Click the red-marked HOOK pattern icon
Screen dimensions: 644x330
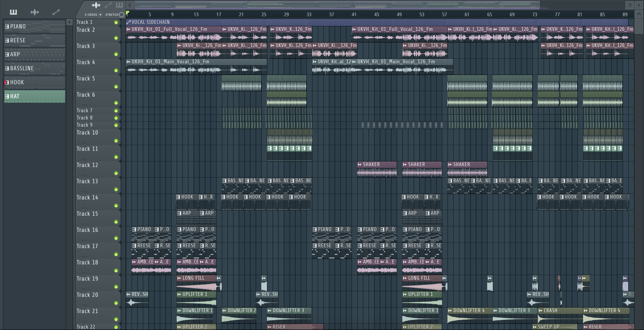[7, 82]
